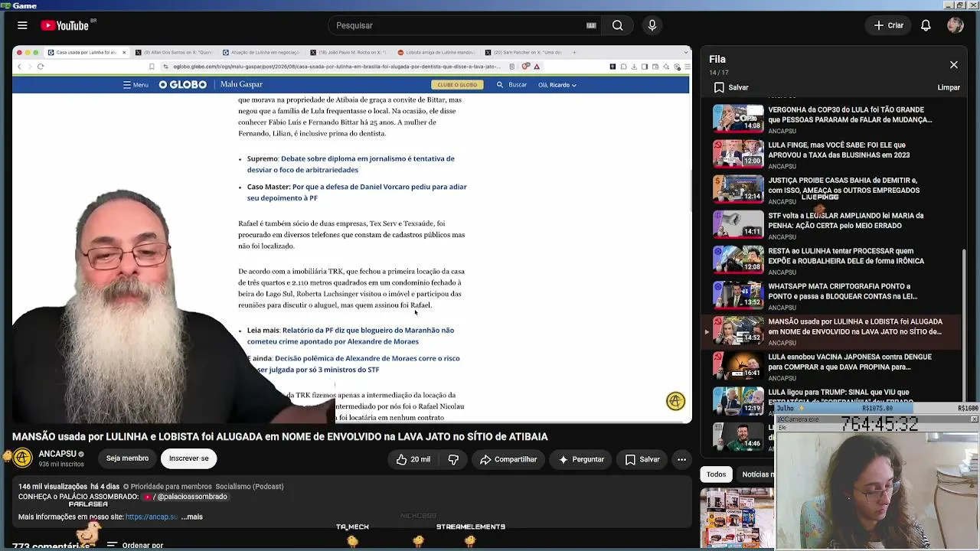Open the https://ancap.su website link
The width and height of the screenshot is (980, 551).
click(152, 517)
